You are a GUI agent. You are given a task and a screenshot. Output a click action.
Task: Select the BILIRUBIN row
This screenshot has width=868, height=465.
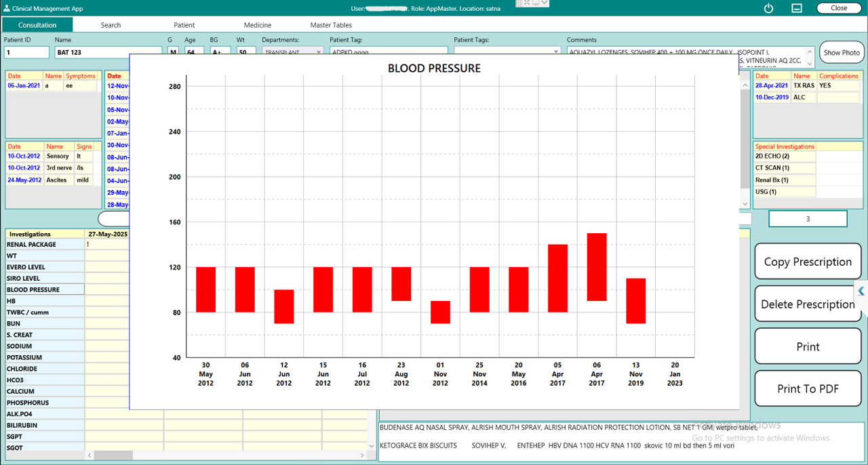[45, 425]
